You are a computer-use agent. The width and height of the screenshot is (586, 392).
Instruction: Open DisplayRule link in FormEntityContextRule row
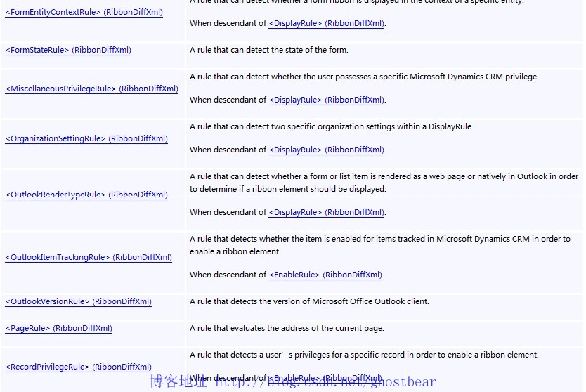point(326,23)
